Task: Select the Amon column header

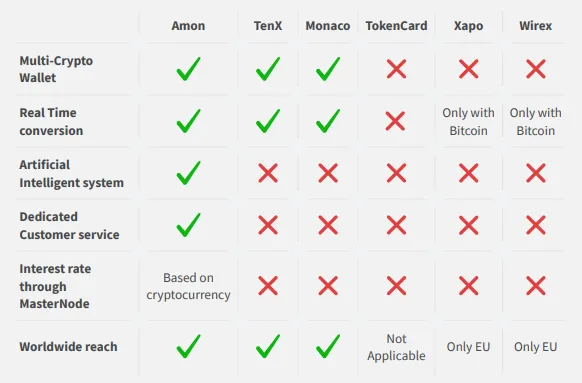Action: pos(188,26)
